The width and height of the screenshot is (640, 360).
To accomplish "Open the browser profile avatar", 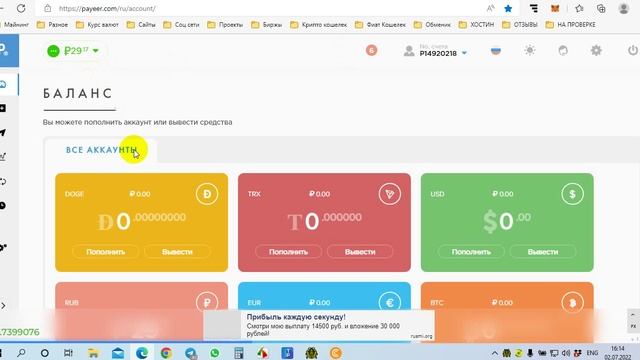I will [x=623, y=8].
